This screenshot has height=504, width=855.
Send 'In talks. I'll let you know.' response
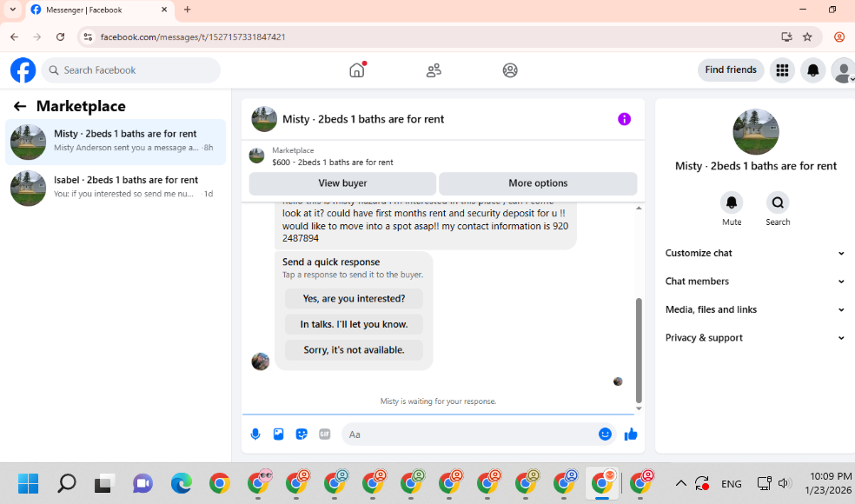click(x=354, y=324)
